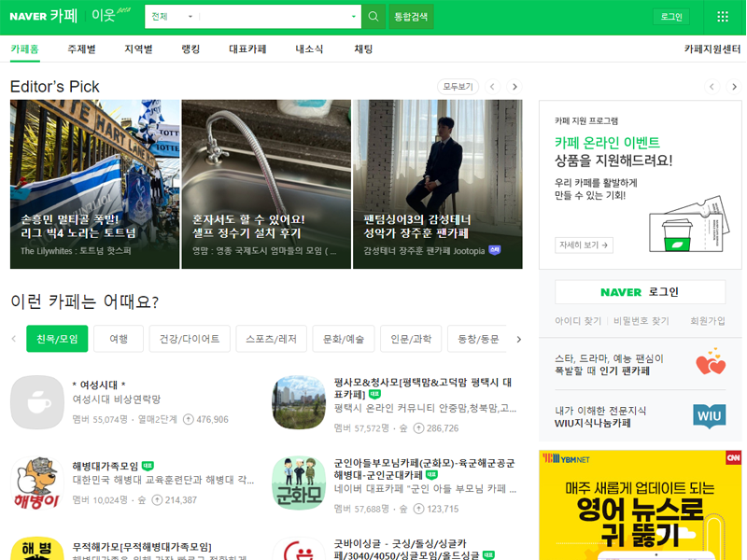The width and height of the screenshot is (747, 560).
Task: Open the WIU지식나눔카페 icon
Action: pos(710,416)
